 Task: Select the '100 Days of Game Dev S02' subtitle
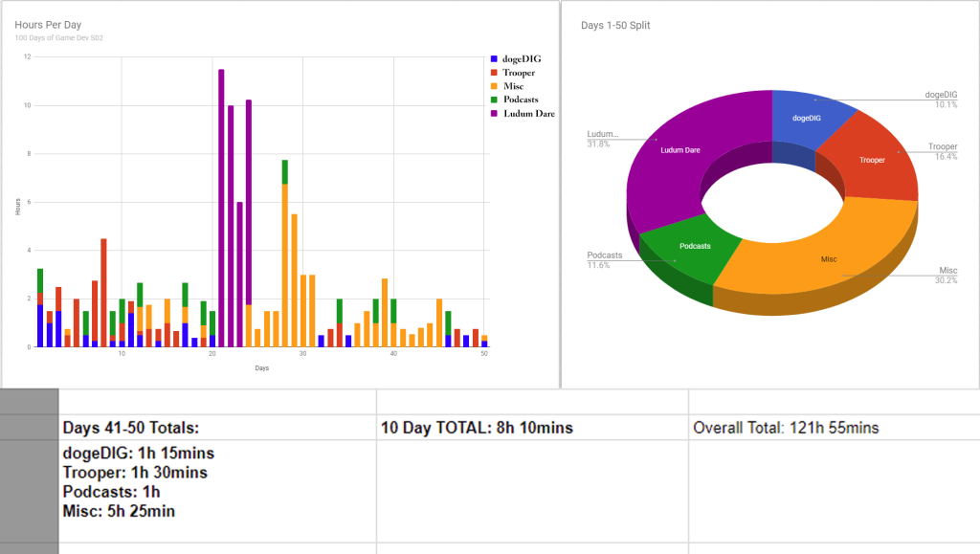coord(58,38)
